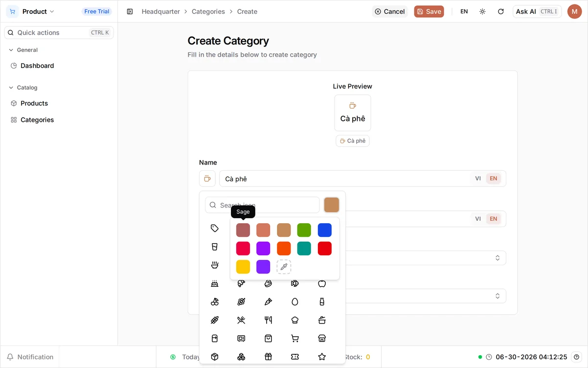Click the current color button beside icon search
The width and height of the screenshot is (588, 368).
point(332,205)
